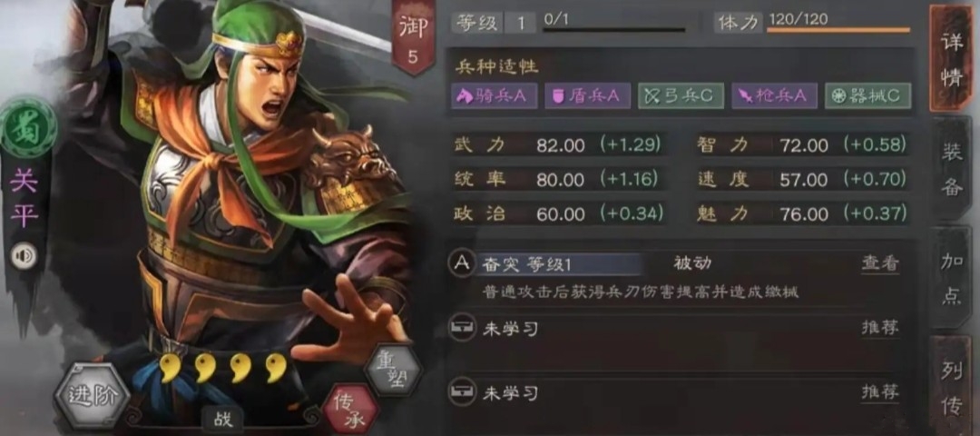Click 查看 next to 奋突 skill
The width and height of the screenshot is (980, 436).
coord(880,263)
